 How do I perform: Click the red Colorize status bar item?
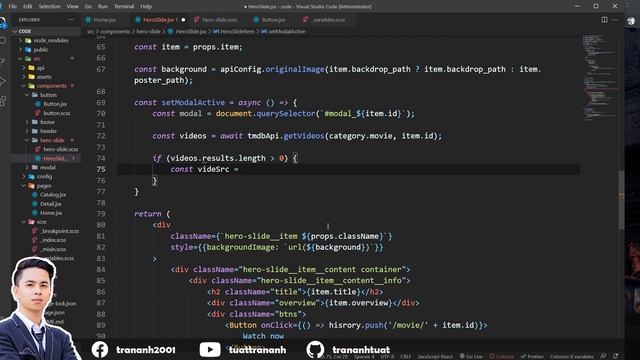pos(502,356)
